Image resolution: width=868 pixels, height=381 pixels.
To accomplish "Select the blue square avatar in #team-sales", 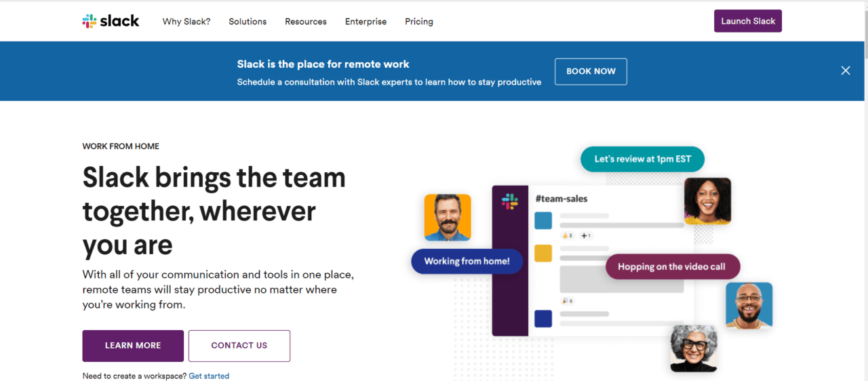I will 543,220.
